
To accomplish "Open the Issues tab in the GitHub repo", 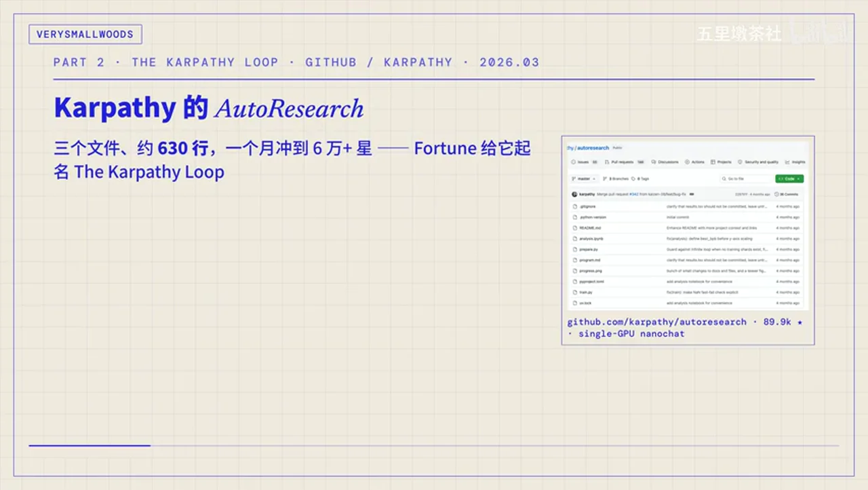I will click(584, 162).
